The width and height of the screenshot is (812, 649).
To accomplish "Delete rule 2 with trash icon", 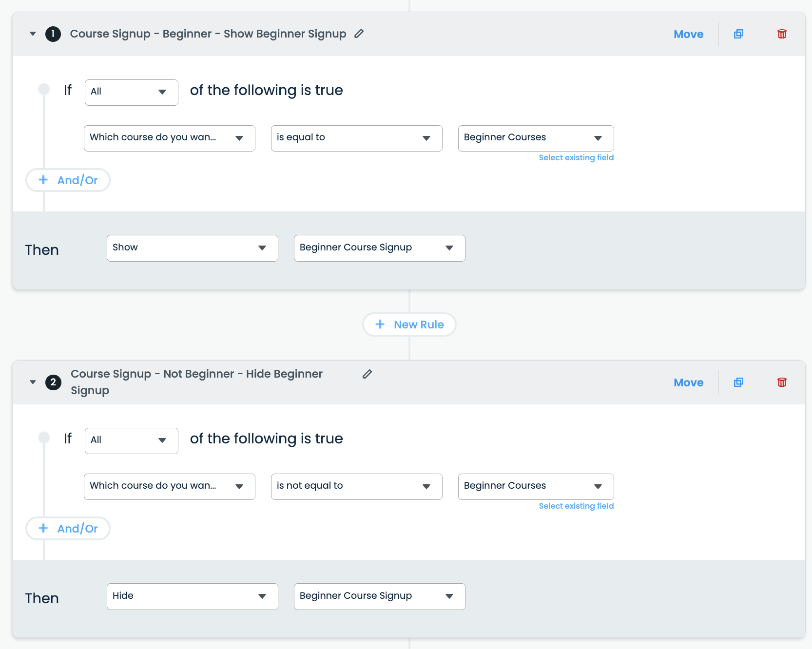I will coord(782,382).
